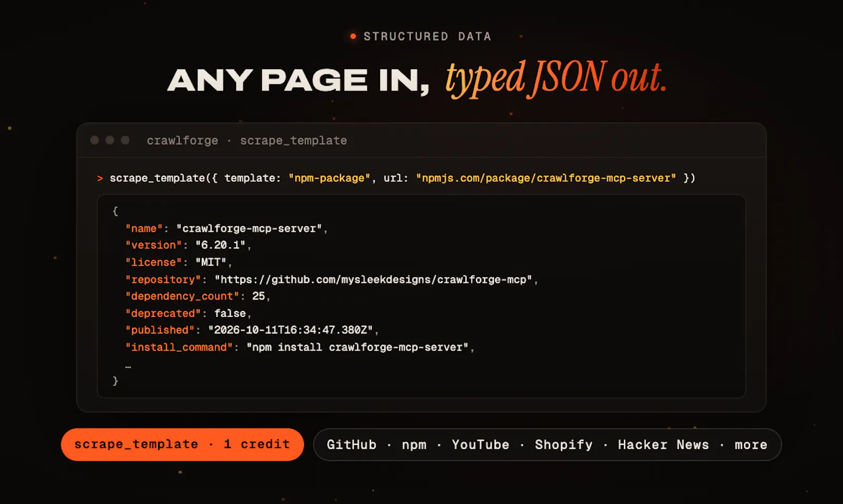The image size is (843, 504).
Task: Click the "npm install crawlforge-mcp-server" value
Action: pyautogui.click(x=358, y=348)
